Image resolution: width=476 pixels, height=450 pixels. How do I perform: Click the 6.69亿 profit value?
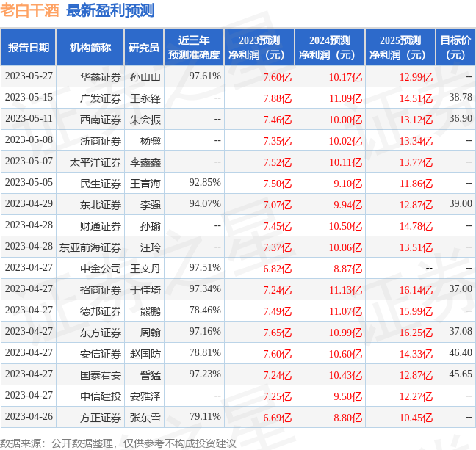(277, 418)
